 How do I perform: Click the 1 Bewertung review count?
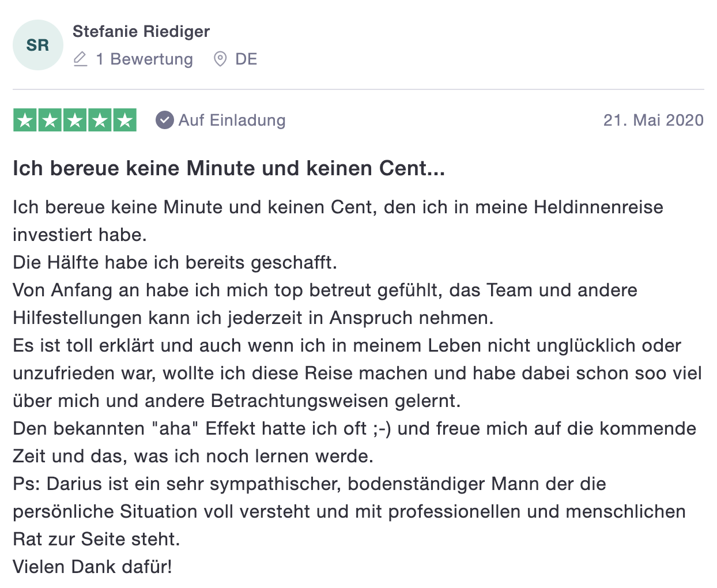[144, 59]
